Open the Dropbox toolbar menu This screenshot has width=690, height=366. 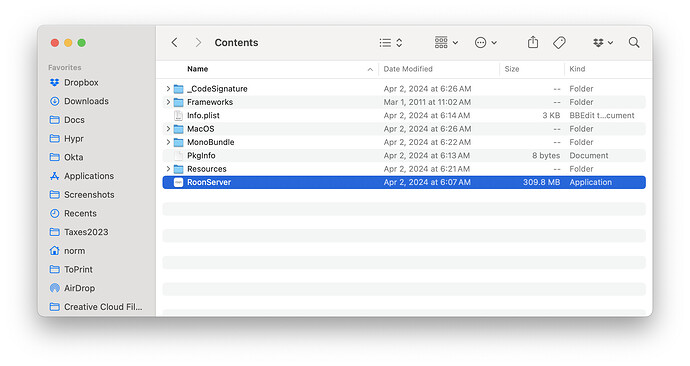click(603, 43)
